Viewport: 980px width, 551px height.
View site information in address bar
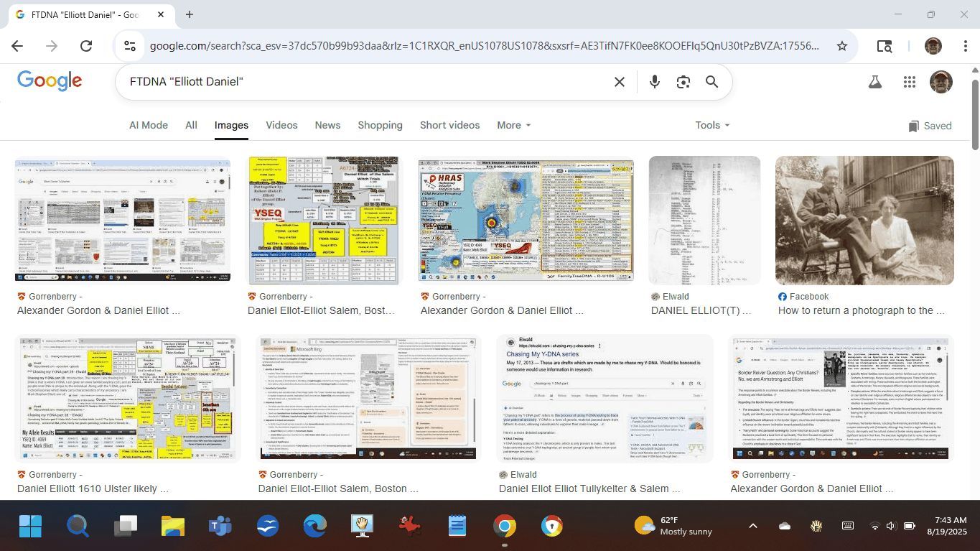(x=130, y=46)
